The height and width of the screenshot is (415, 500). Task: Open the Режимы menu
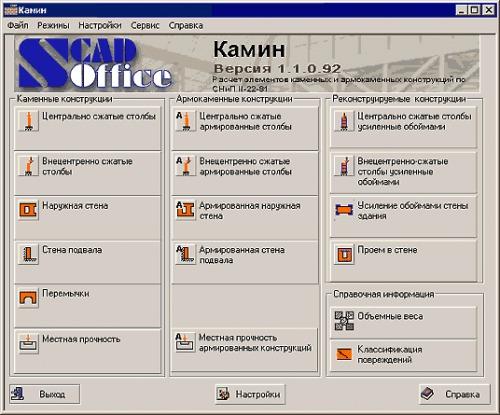(53, 25)
